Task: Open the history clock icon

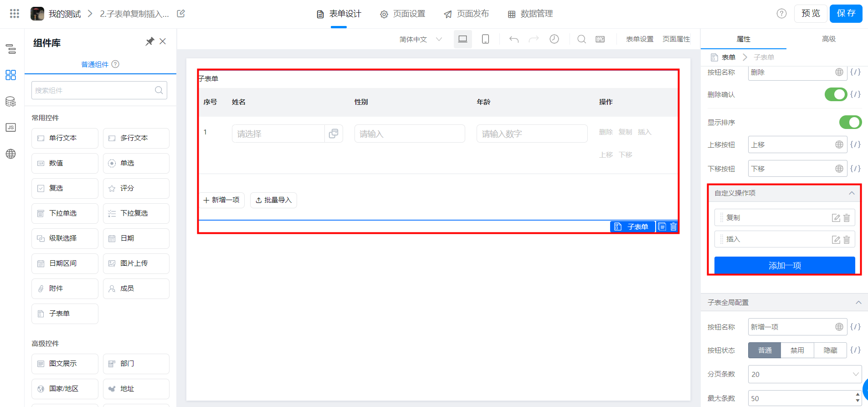Action: (x=554, y=39)
